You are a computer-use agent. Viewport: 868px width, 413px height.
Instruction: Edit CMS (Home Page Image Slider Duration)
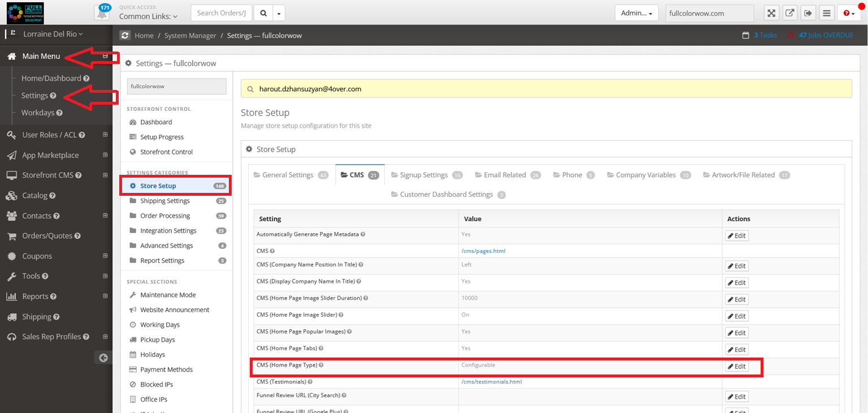click(x=737, y=299)
